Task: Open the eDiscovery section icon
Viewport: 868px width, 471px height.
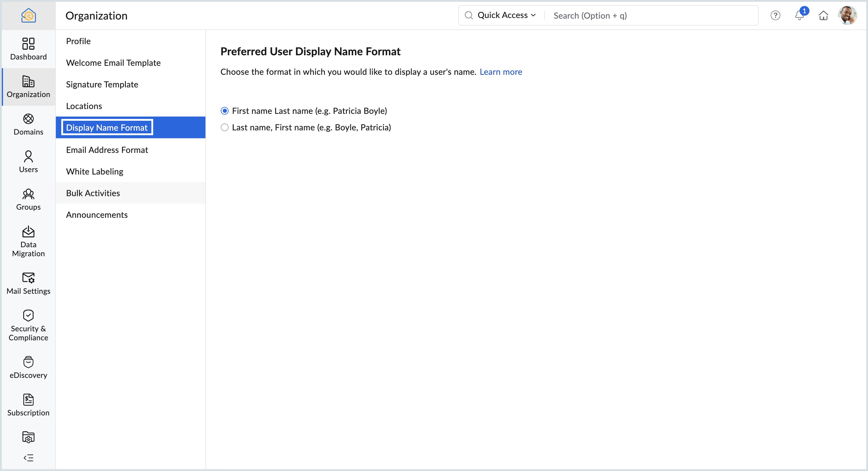Action: coord(28,362)
